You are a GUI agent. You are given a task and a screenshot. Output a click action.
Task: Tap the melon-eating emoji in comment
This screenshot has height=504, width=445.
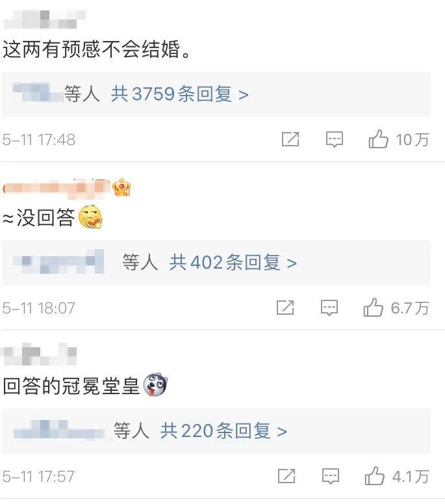point(90,217)
